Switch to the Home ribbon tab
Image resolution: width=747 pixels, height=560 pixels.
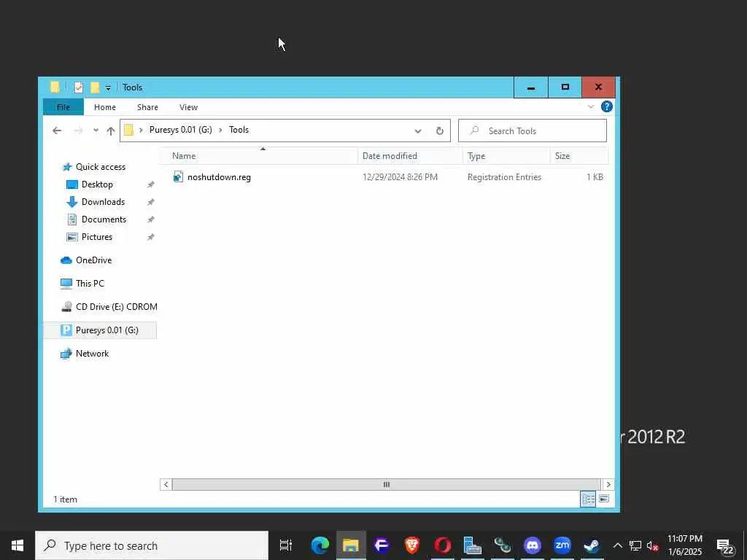coord(105,107)
